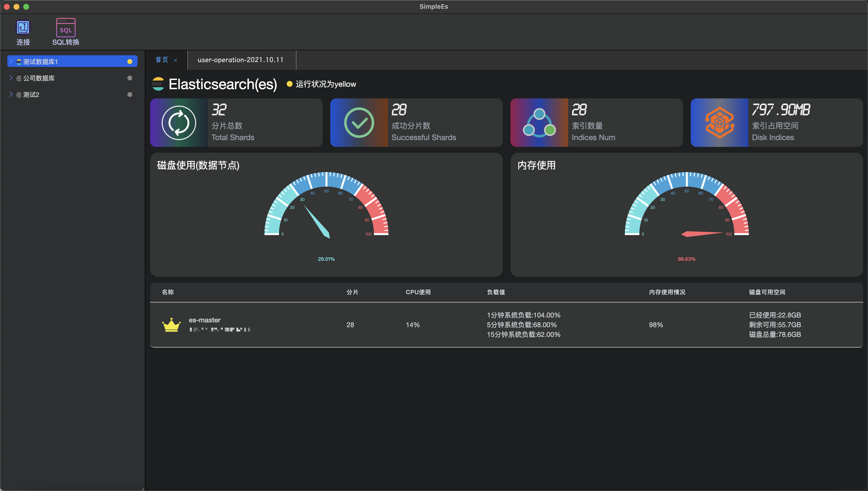Click the es-master node row name

pyautogui.click(x=205, y=320)
